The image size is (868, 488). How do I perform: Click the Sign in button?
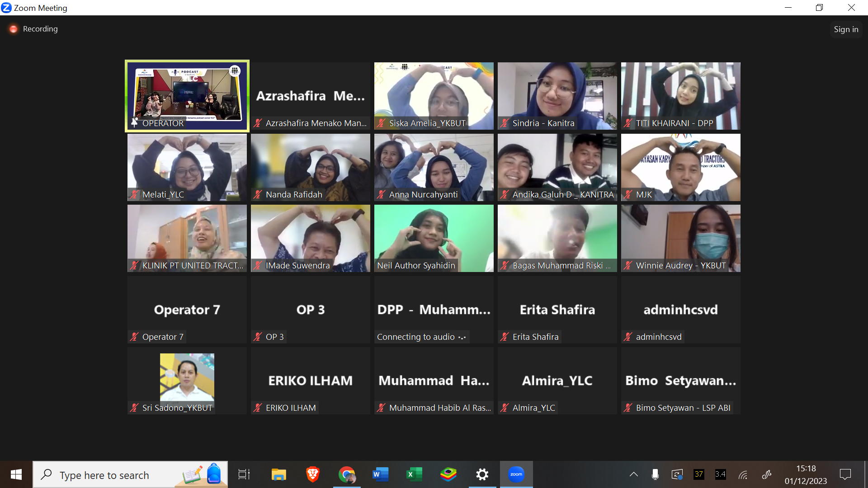tap(846, 29)
